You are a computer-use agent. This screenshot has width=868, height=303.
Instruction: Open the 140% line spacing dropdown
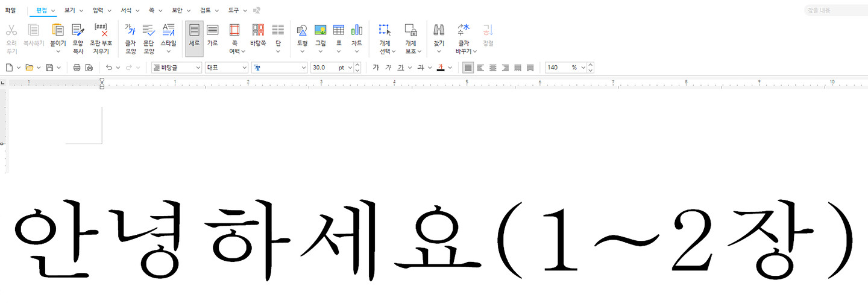[583, 68]
